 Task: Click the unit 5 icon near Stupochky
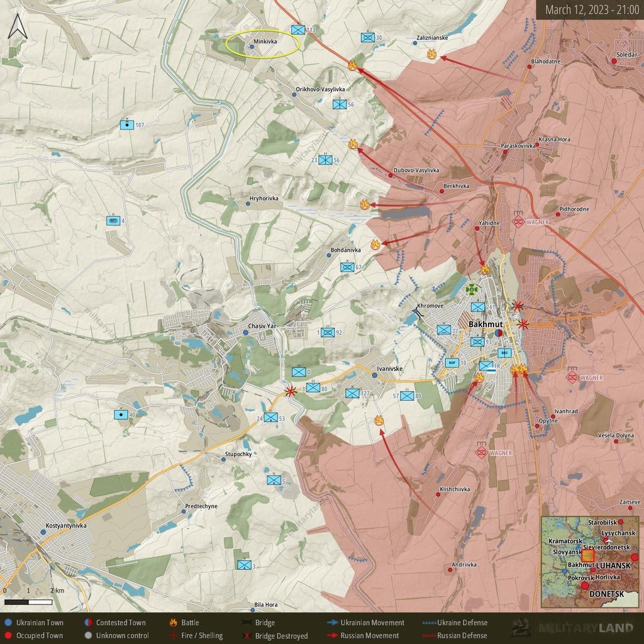click(274, 479)
